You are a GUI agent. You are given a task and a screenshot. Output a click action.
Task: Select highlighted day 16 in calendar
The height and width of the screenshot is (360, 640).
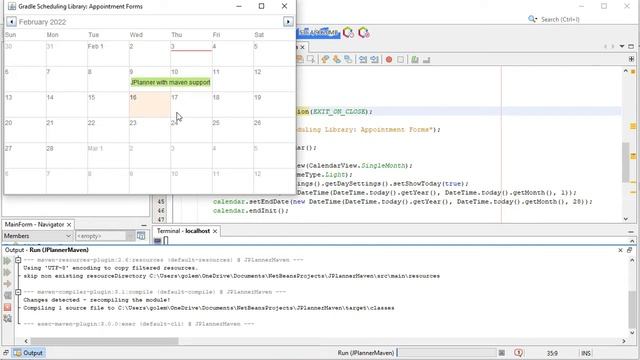150,105
